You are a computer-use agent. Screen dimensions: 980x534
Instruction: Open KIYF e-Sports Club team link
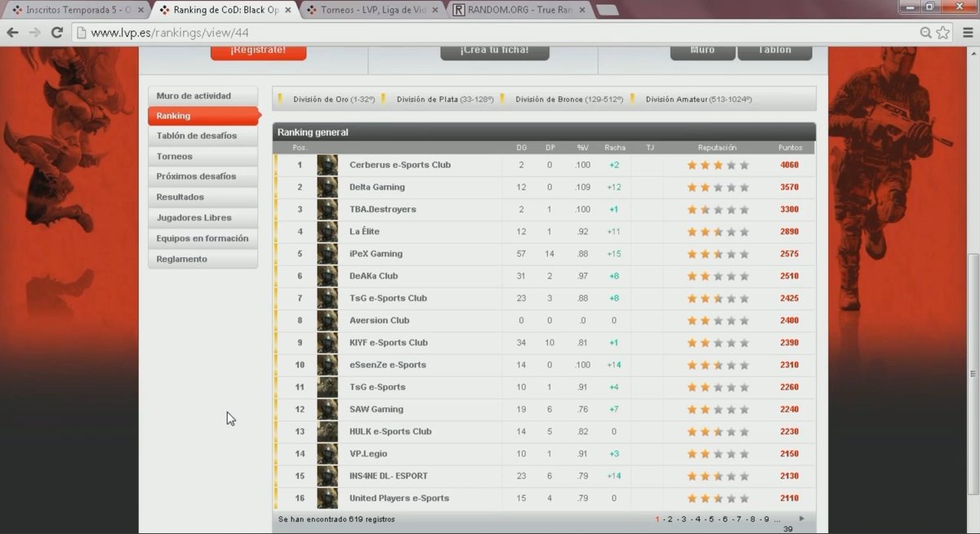(389, 343)
